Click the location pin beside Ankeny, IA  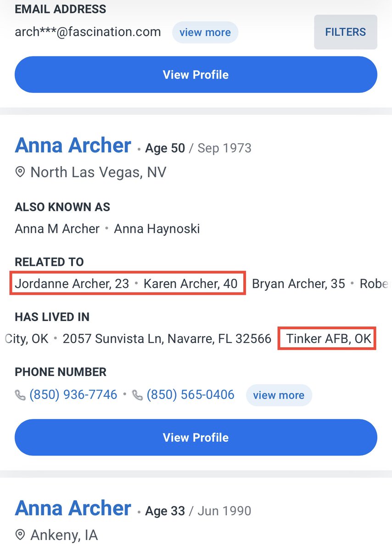(20, 535)
